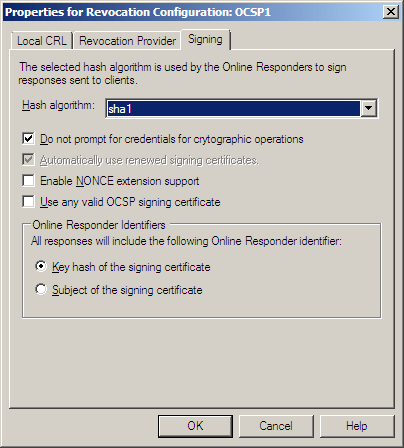Viewport: 404px width, 448px height.
Task: Click the 'All responses will include' text
Action: pyautogui.click(x=186, y=241)
